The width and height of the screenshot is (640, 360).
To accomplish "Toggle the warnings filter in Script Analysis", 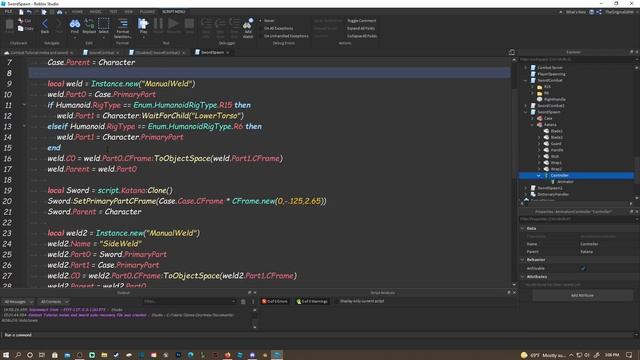I will (x=312, y=301).
